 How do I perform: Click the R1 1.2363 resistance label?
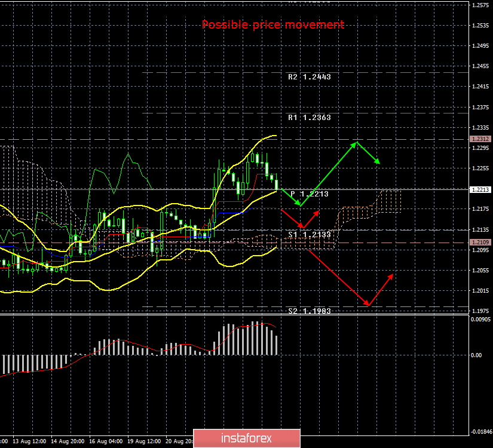point(310,118)
